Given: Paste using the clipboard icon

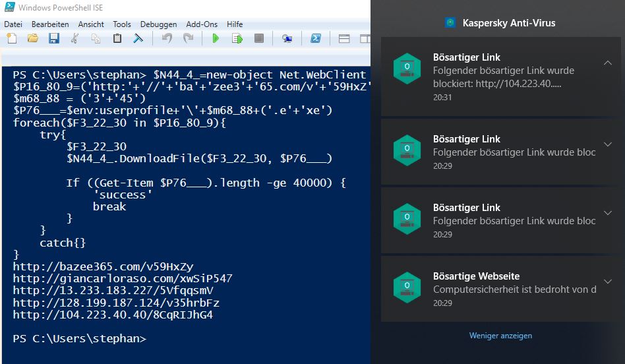Looking at the screenshot, I should pos(117,38).
